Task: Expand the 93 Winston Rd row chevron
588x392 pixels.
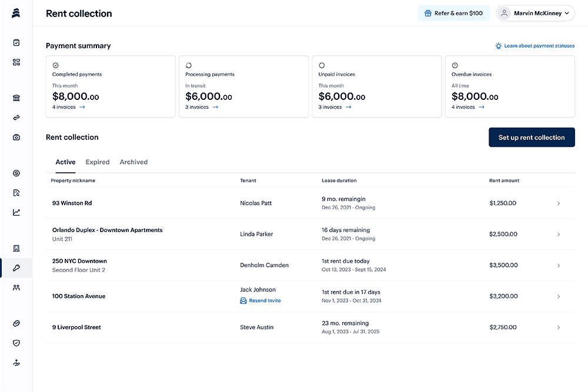Action: (x=559, y=203)
